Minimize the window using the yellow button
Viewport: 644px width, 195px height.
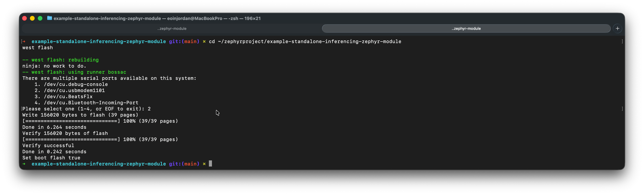[32, 18]
